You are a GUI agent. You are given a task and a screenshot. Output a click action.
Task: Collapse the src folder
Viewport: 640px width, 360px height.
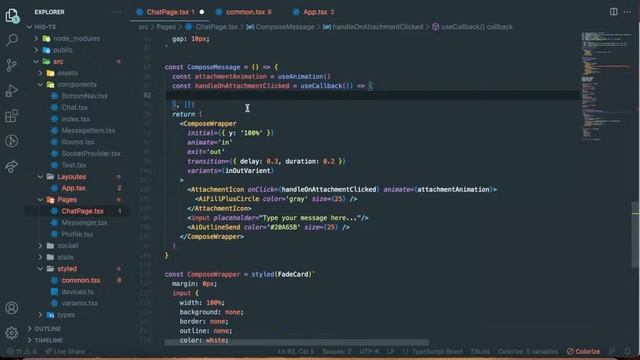[x=58, y=62]
